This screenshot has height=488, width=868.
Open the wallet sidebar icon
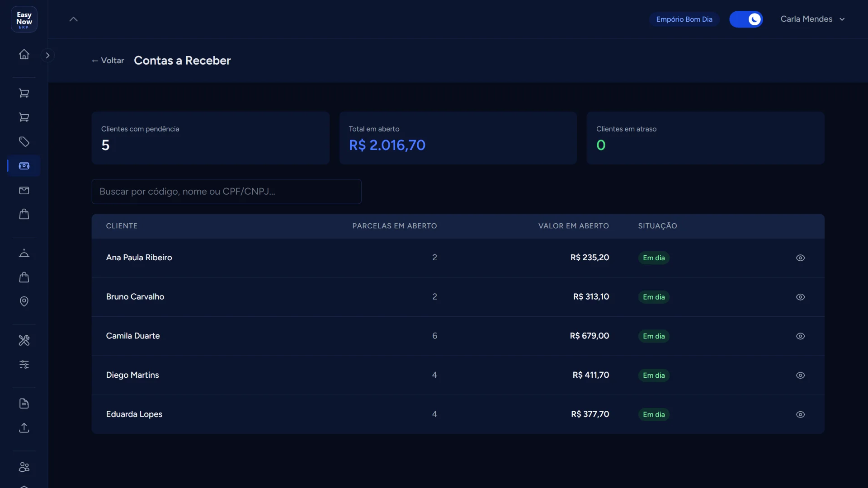(24, 190)
